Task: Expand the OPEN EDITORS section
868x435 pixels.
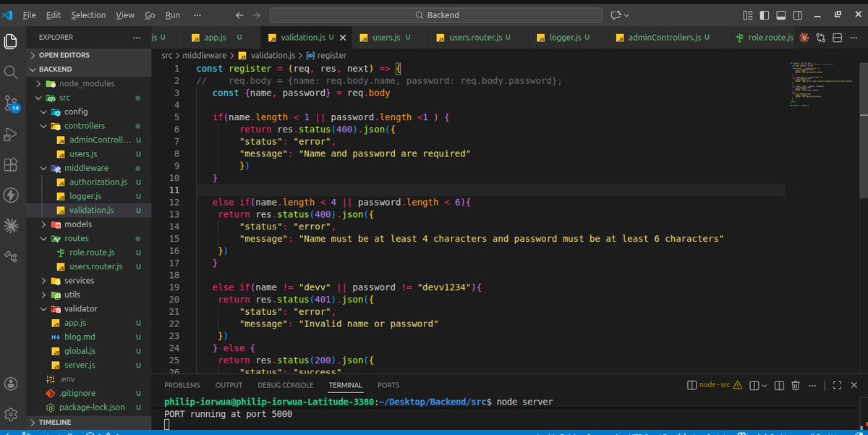Action: click(88, 55)
